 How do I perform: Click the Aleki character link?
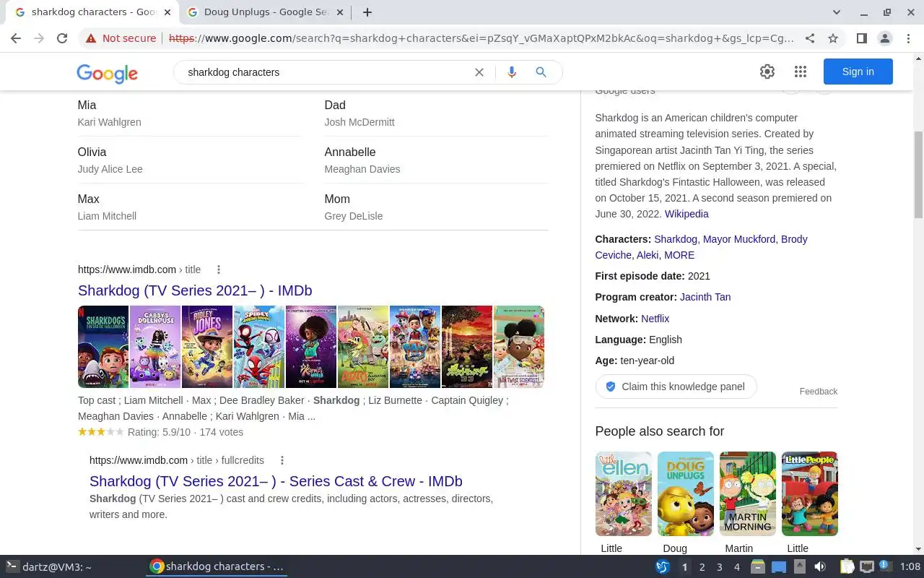(x=648, y=255)
